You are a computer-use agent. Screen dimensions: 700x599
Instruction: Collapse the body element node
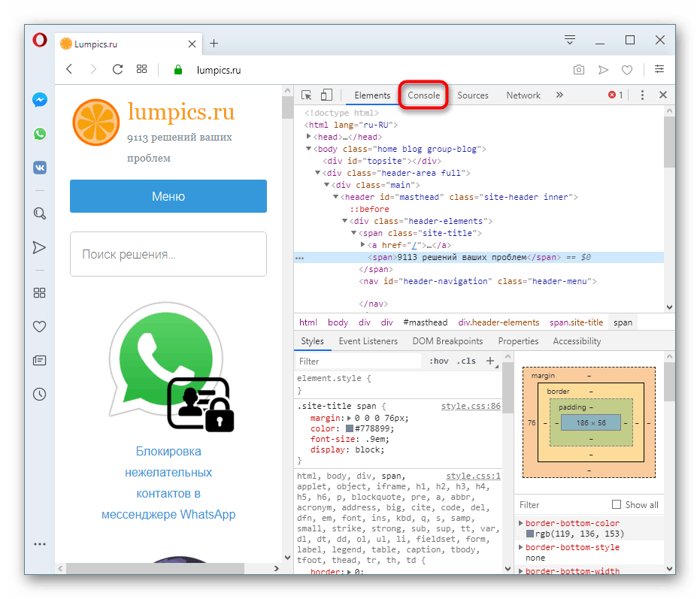(308, 149)
